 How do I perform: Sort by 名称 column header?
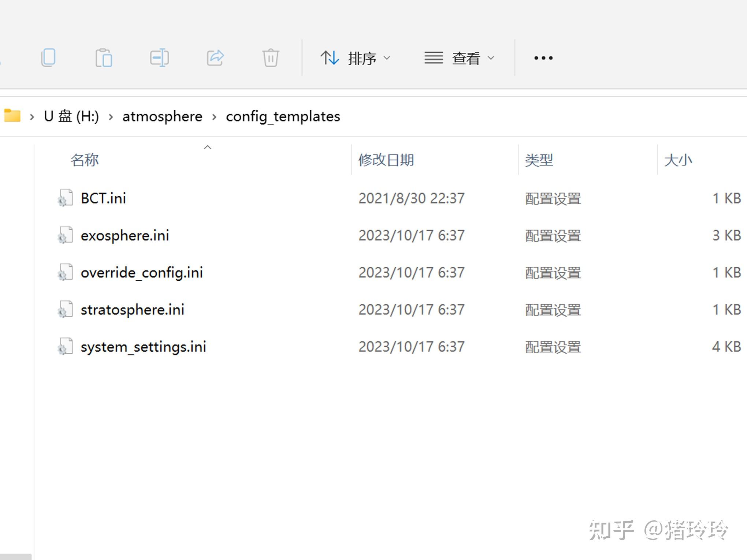pos(85,160)
